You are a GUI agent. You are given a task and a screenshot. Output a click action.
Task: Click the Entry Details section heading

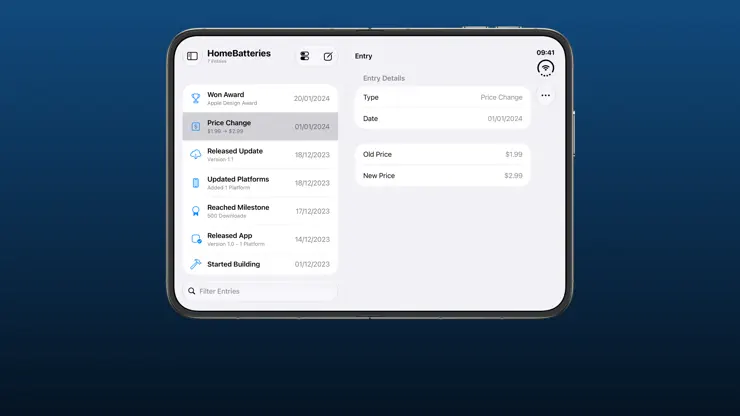point(384,78)
